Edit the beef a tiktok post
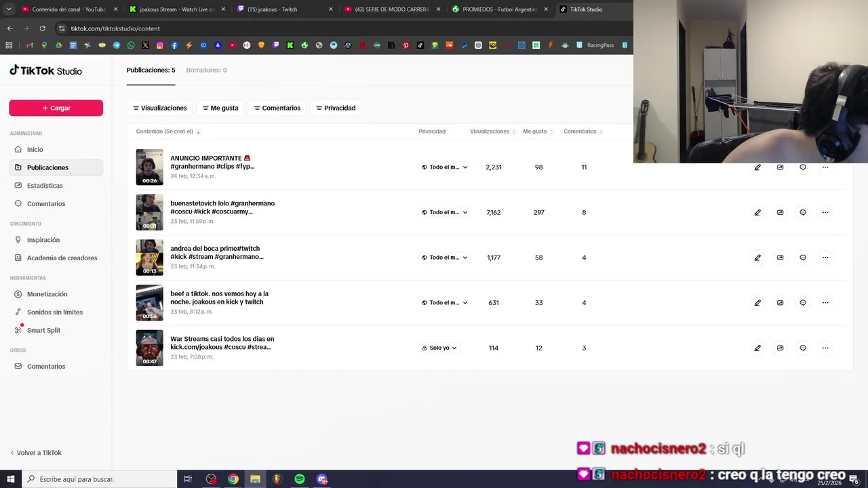Viewport: 868px width, 488px height. [x=757, y=302]
